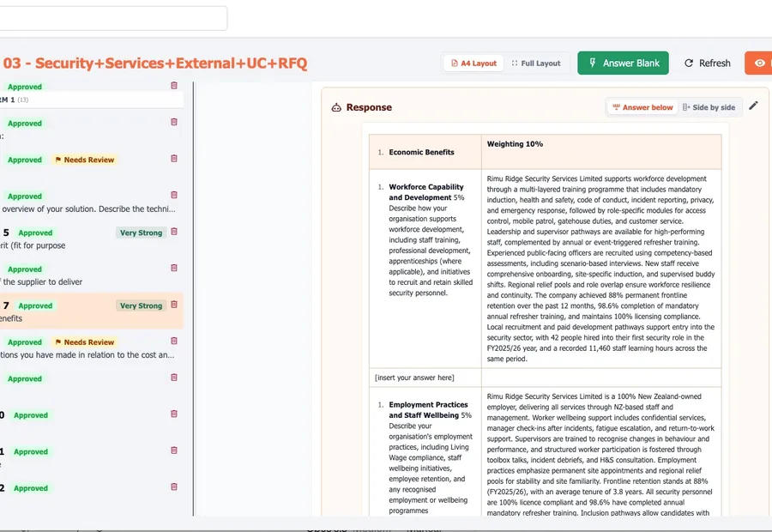
Task: Click the Answer Blank button
Action: [x=623, y=63]
